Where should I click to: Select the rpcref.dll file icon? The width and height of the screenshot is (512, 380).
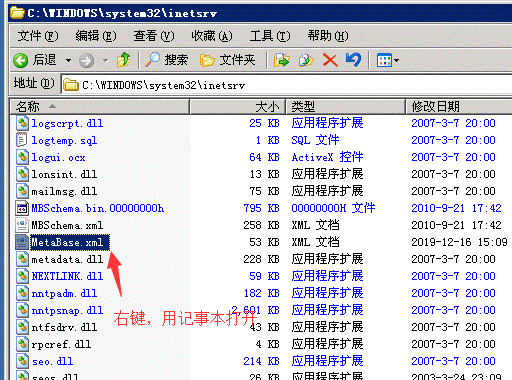[x=22, y=344]
